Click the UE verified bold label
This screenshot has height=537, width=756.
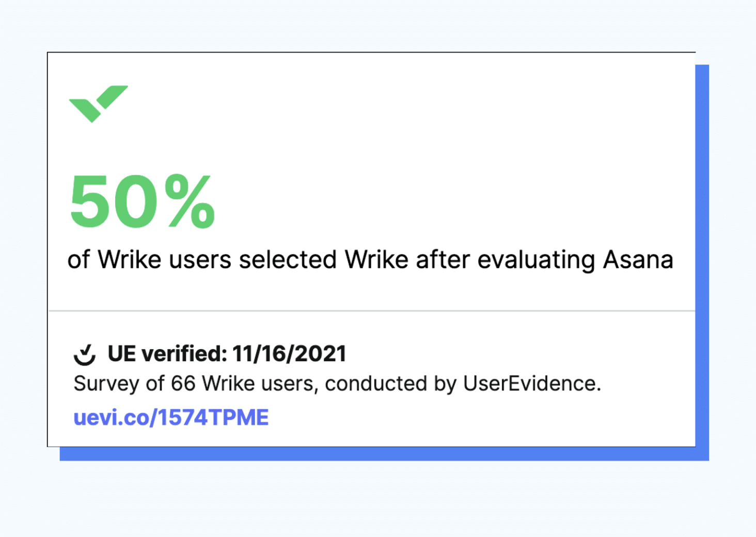click(x=167, y=354)
